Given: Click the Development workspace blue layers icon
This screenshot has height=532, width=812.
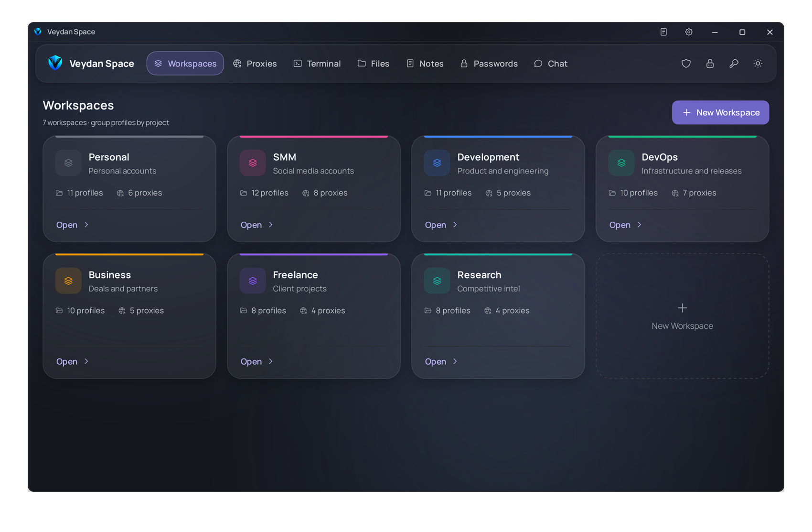Looking at the screenshot, I should (x=437, y=163).
